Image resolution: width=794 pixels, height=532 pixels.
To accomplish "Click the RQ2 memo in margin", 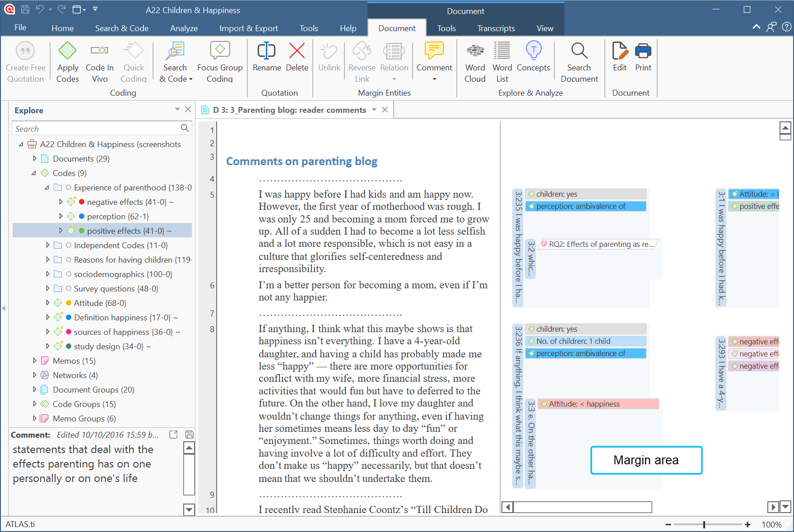I will tap(599, 244).
